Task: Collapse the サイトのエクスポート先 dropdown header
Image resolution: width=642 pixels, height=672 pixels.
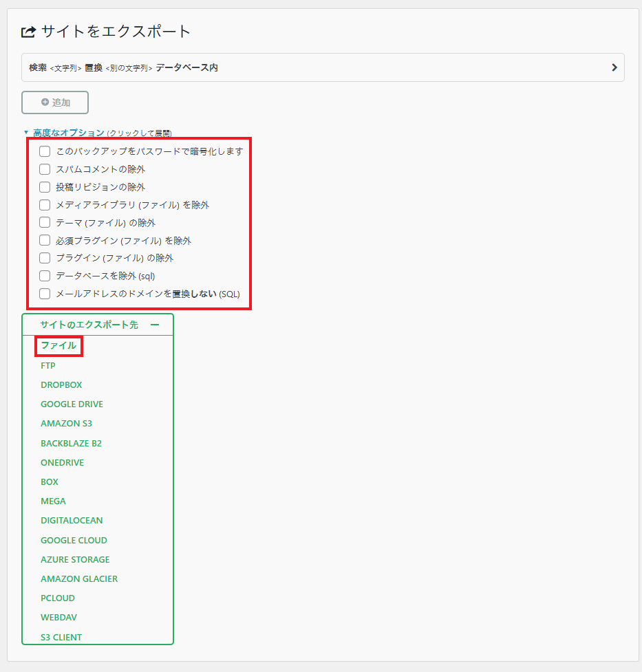Action: (98, 325)
